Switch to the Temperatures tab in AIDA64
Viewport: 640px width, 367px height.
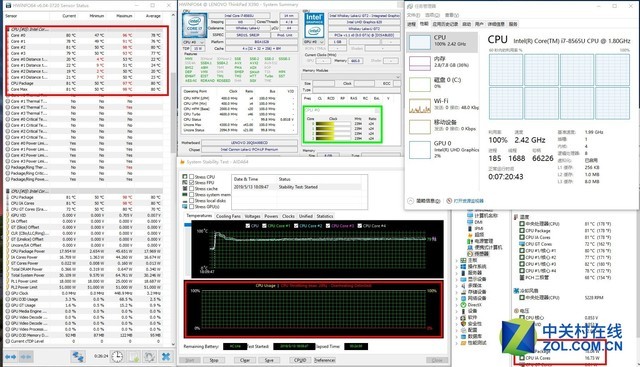(x=199, y=216)
